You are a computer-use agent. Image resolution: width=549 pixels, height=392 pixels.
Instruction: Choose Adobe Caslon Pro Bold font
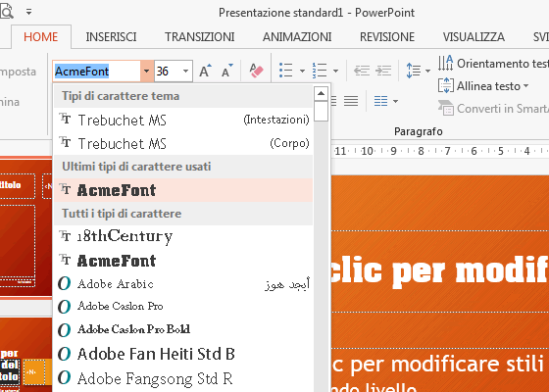point(183,329)
